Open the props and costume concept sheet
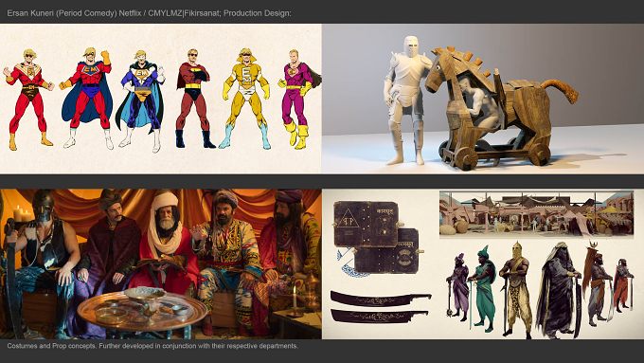 click(483, 263)
